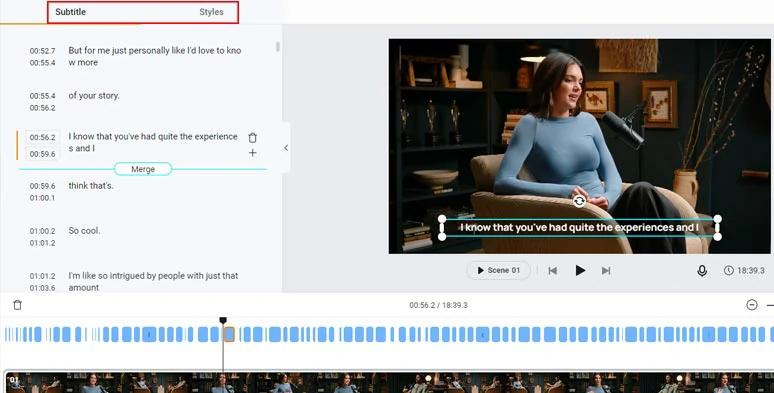Click the timeline trash delete icon
Viewport: 774px width, 393px height.
[x=17, y=305]
